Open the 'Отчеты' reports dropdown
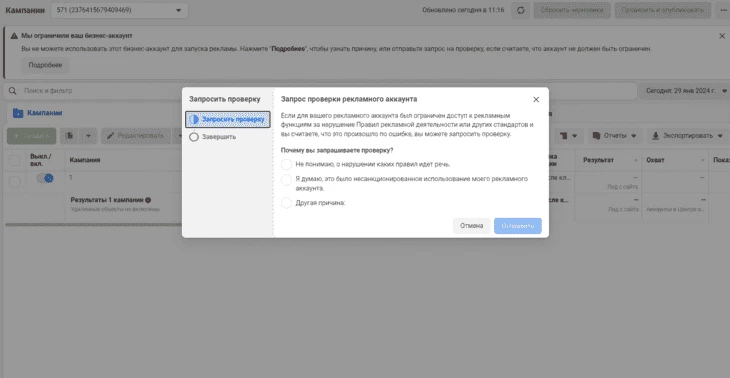The image size is (730, 378). 615,136
